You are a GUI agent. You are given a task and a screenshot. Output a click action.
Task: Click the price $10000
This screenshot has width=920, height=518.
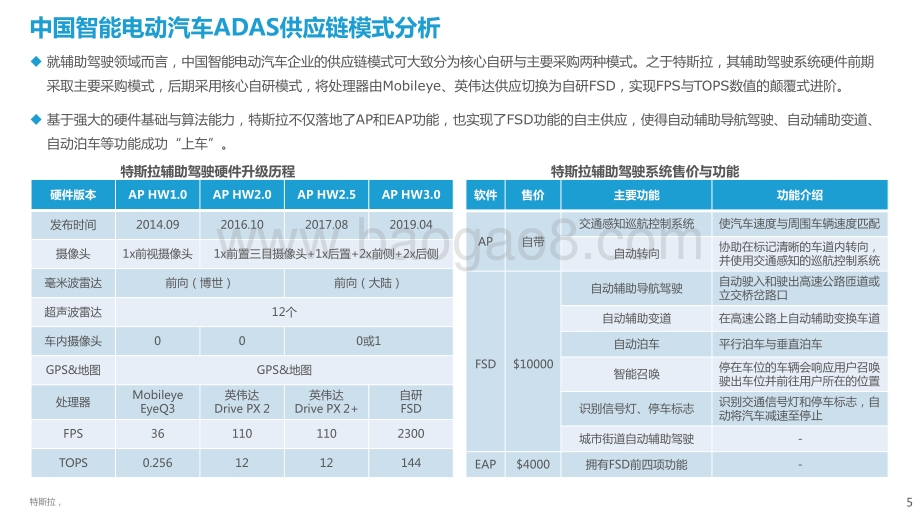click(533, 364)
